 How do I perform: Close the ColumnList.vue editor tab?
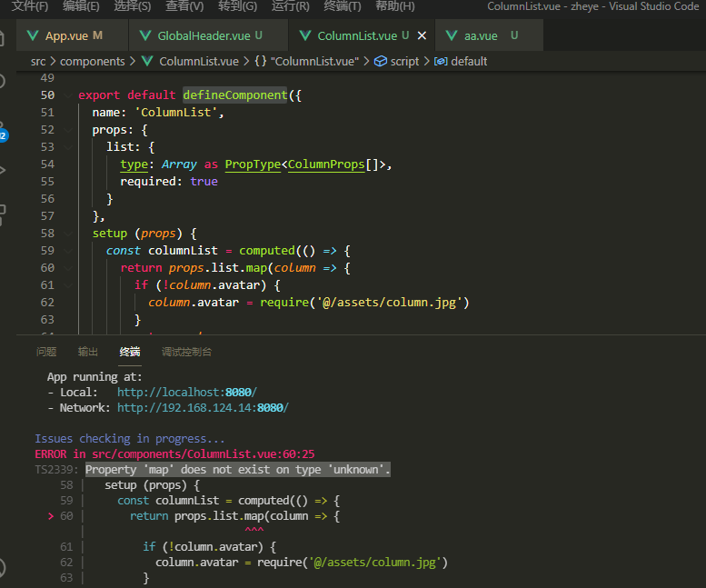point(422,35)
